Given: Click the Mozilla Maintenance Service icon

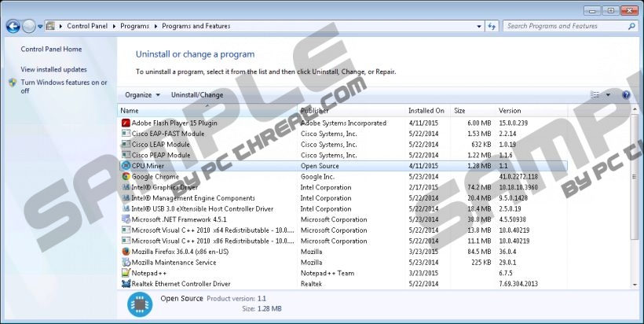Looking at the screenshot, I should coord(126,262).
